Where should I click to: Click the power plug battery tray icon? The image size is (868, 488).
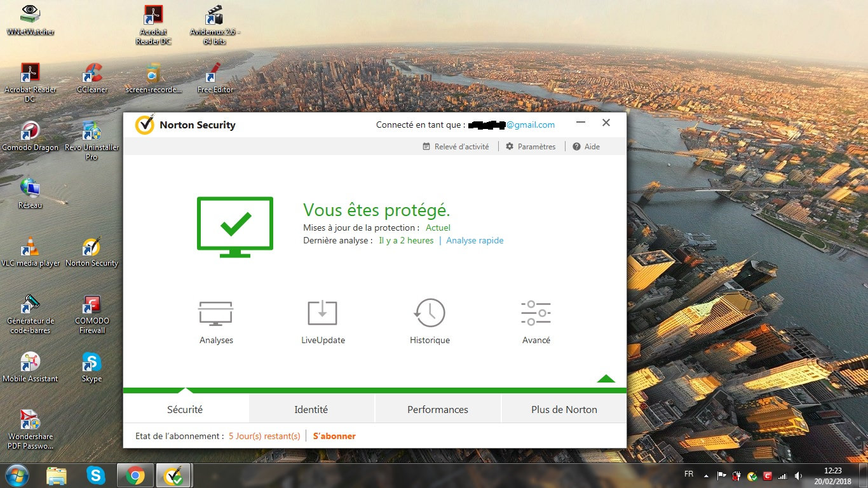pos(737,475)
